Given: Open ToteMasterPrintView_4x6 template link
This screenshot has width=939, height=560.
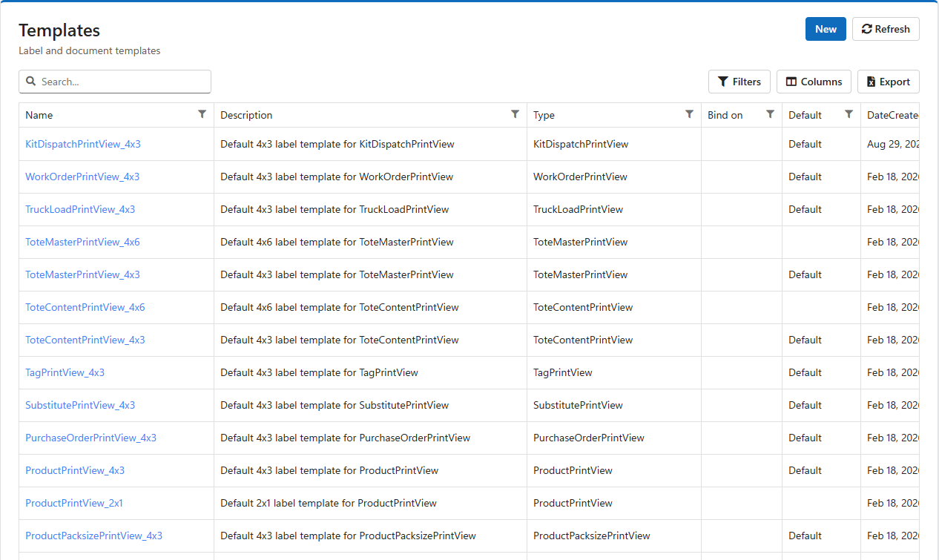Looking at the screenshot, I should 82,242.
